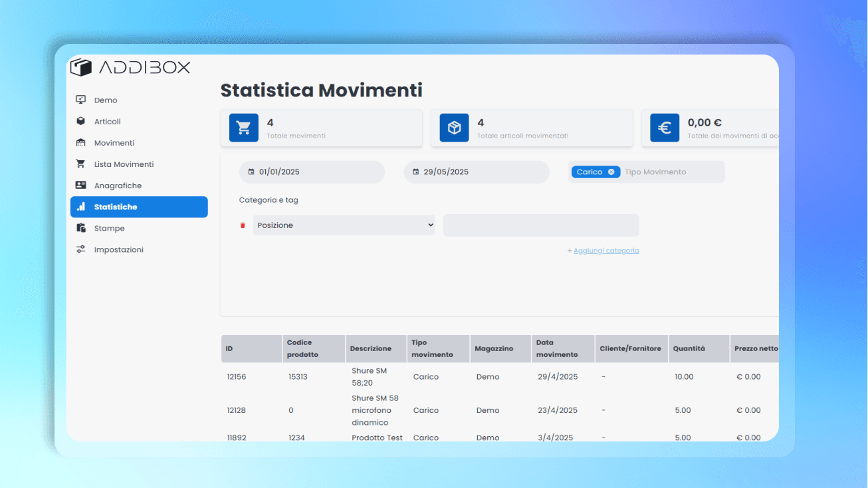Click ID cell 12156
Screen dimensions: 868x488
pyautogui.click(x=237, y=377)
